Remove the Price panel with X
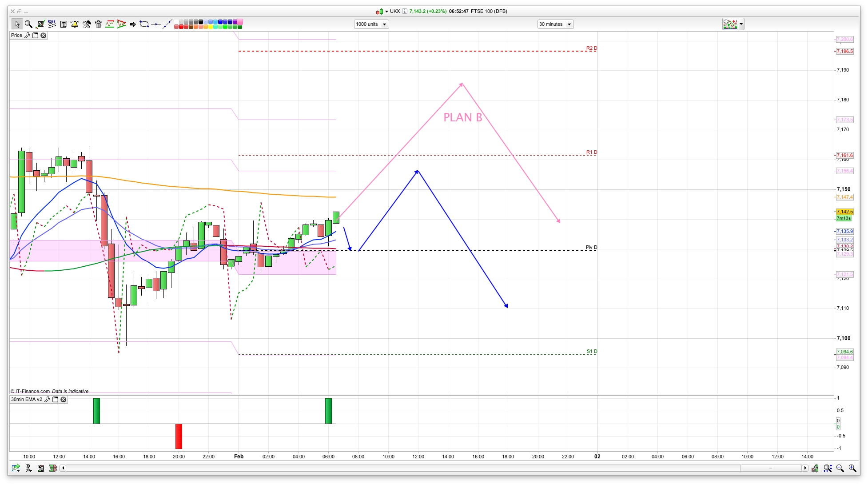This screenshot has width=868, height=485. point(44,36)
